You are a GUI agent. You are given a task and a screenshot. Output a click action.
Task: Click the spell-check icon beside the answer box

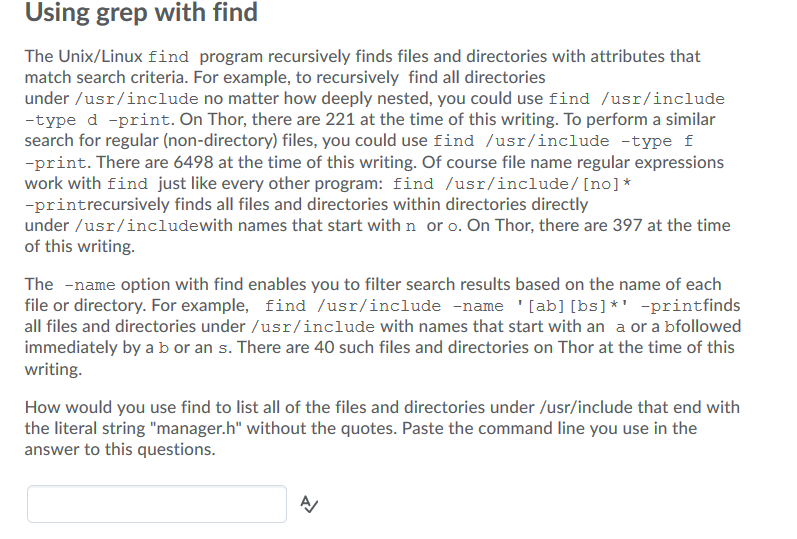coord(309,504)
